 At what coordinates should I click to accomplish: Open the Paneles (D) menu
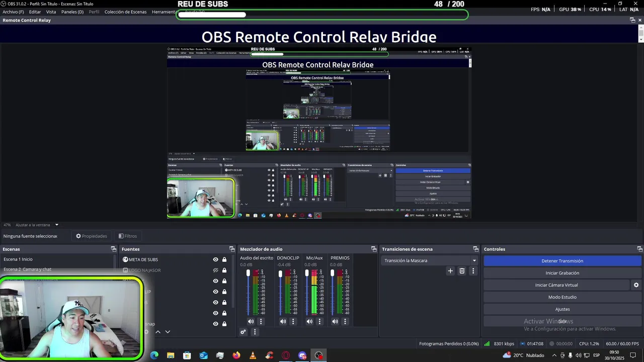click(x=72, y=12)
